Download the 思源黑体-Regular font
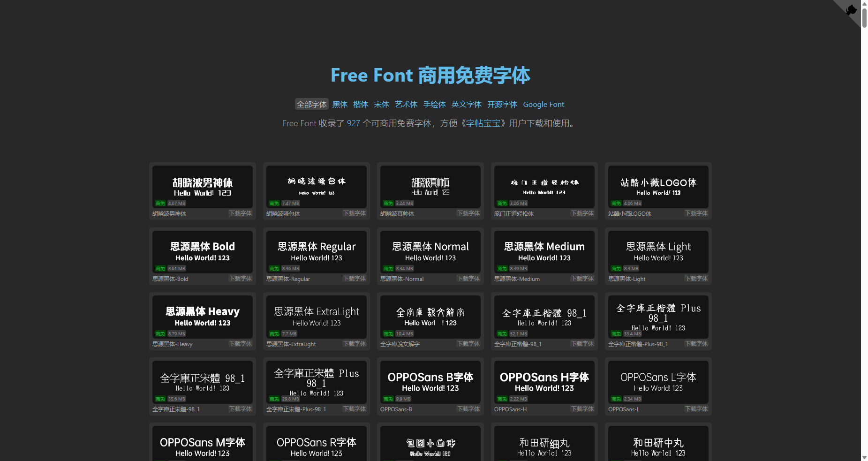The height and width of the screenshot is (461, 868). click(x=355, y=279)
